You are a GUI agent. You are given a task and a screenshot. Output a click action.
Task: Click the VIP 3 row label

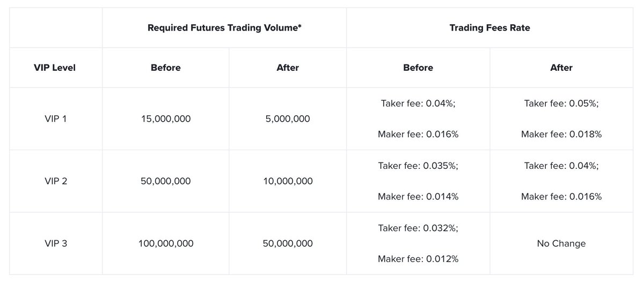tap(56, 243)
